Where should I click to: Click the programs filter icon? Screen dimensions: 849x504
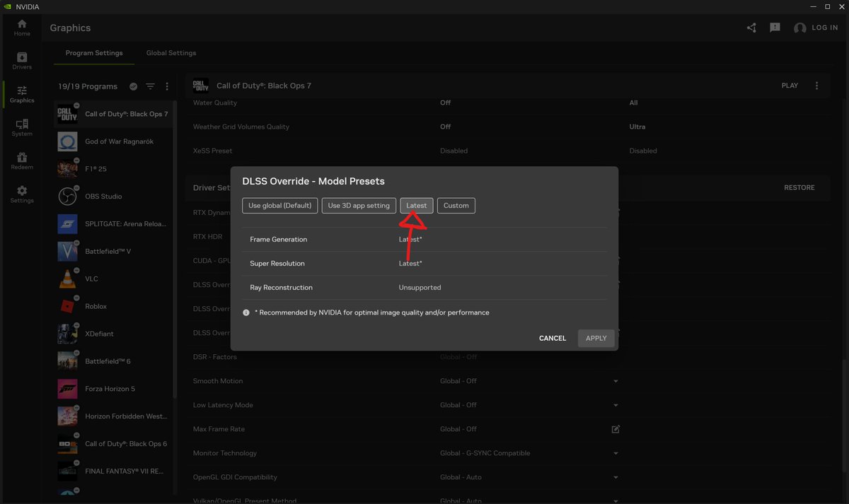click(150, 86)
